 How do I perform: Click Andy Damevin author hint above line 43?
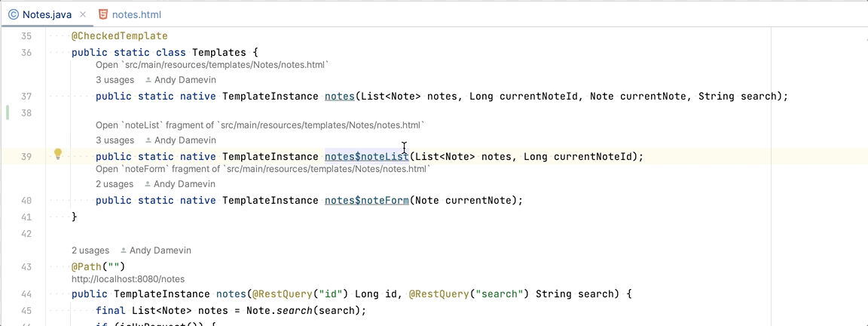[x=156, y=251]
